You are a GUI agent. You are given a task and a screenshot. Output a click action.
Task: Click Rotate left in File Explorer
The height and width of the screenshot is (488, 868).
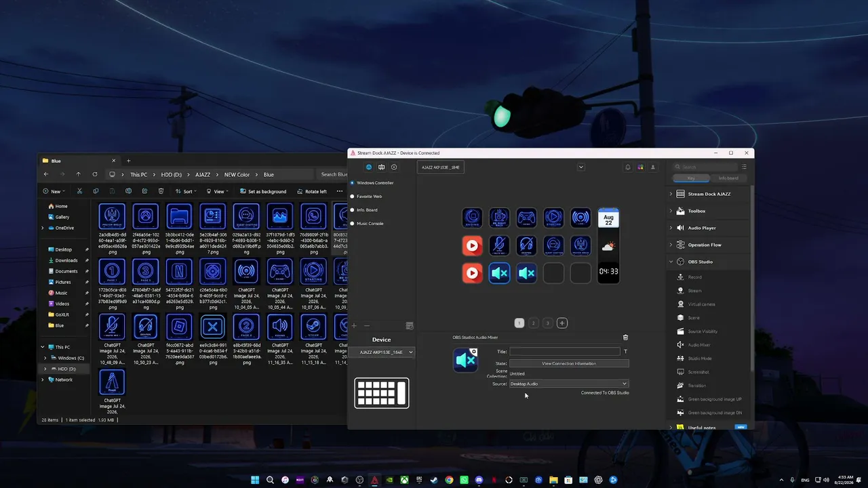[311, 191]
